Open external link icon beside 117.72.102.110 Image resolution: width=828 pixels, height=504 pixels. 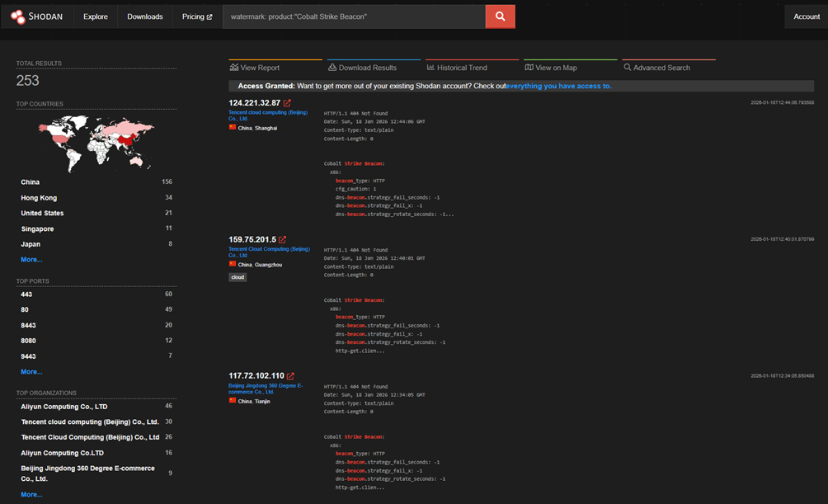[290, 376]
